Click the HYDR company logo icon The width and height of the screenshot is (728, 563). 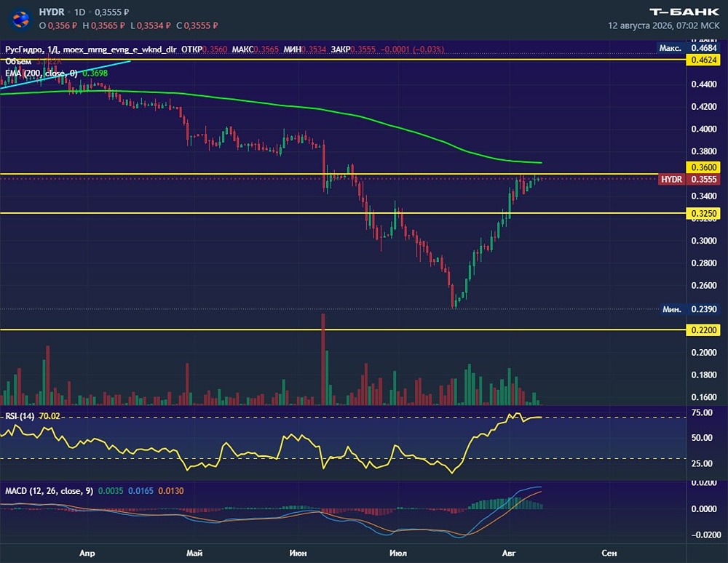tap(20, 19)
